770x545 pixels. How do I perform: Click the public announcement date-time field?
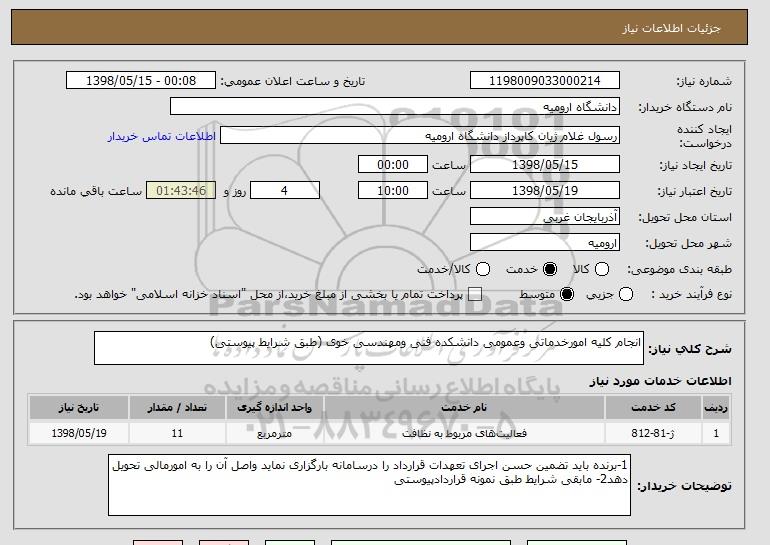pos(141,81)
